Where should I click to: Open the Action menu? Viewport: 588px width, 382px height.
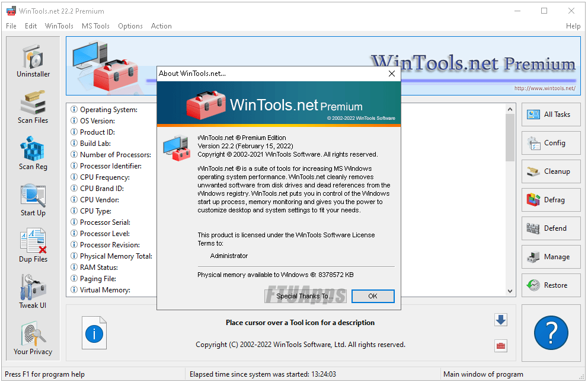coord(161,26)
